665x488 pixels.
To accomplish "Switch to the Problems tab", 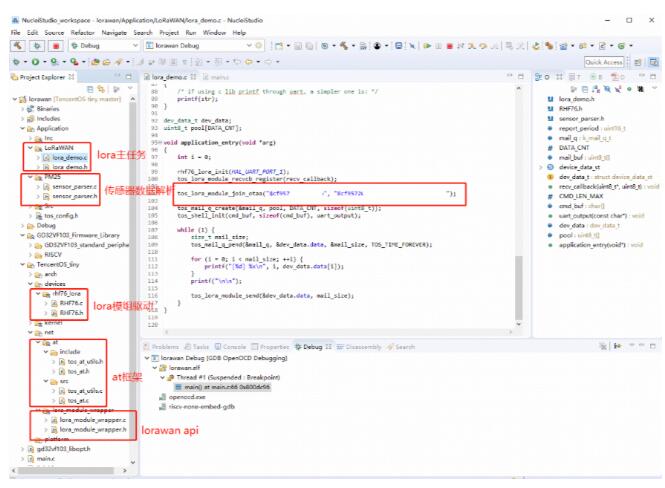I will pos(161,347).
